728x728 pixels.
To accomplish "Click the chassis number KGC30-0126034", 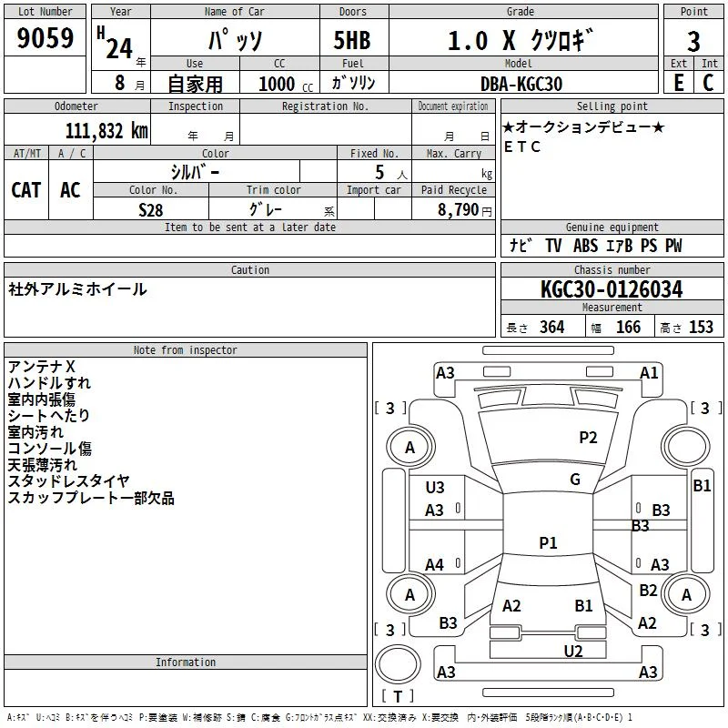I will tap(611, 289).
